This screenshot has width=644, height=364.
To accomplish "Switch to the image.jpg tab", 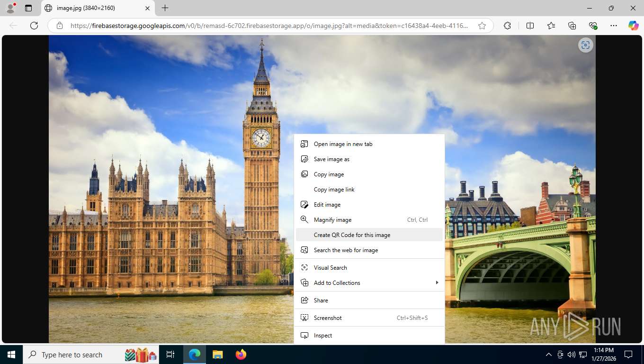I will coord(97,8).
